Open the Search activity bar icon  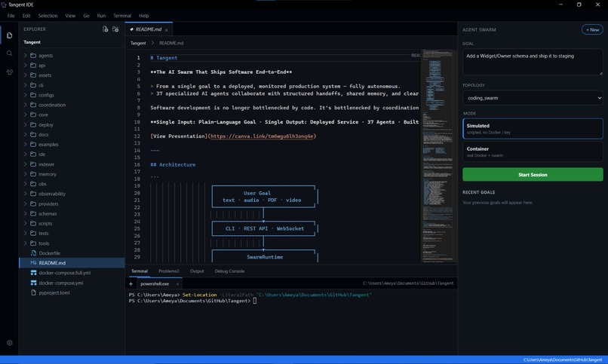click(x=9, y=54)
